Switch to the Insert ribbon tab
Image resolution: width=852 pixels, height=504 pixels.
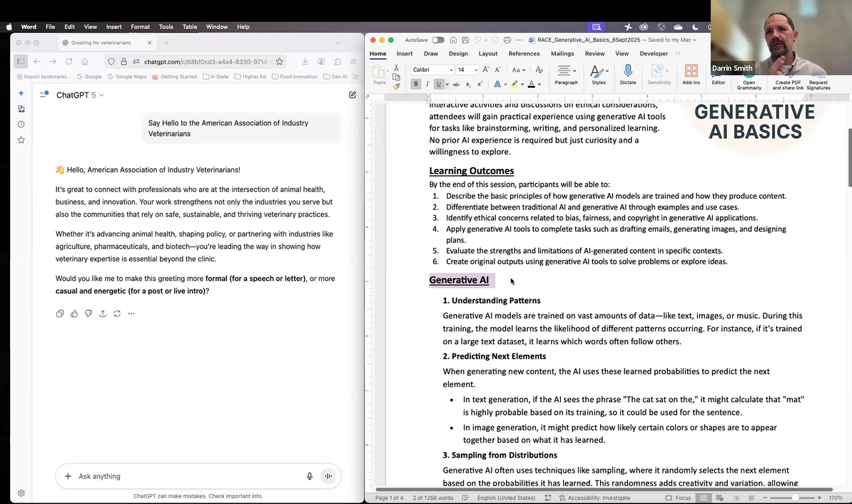pos(405,53)
